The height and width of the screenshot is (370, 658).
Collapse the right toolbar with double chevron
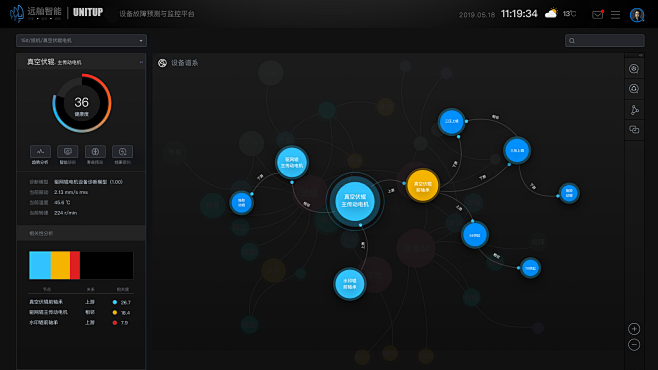(641, 55)
